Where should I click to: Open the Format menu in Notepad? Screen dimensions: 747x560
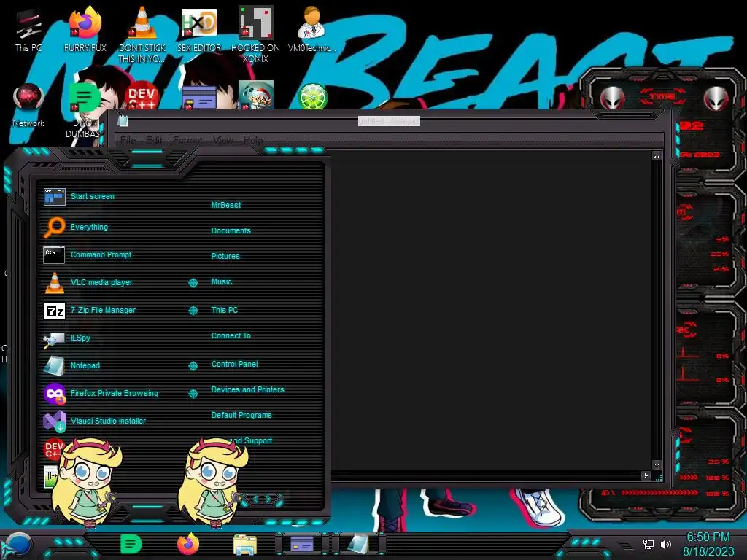(187, 140)
